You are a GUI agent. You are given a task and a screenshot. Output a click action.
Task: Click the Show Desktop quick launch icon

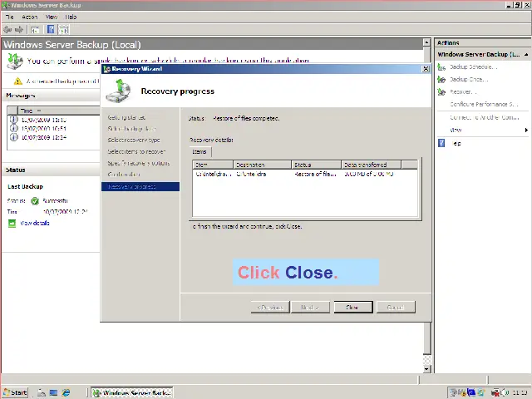(x=53, y=392)
